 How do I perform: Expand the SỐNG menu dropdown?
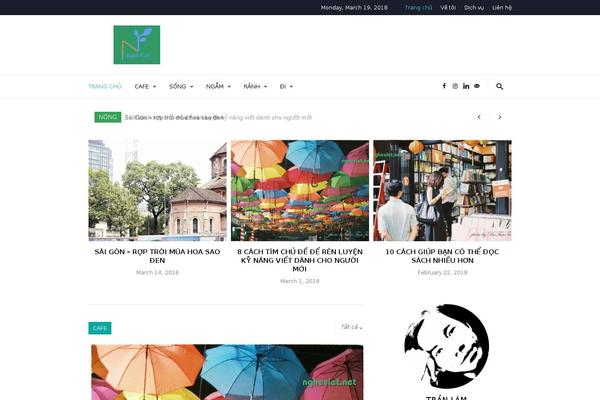pos(181,87)
